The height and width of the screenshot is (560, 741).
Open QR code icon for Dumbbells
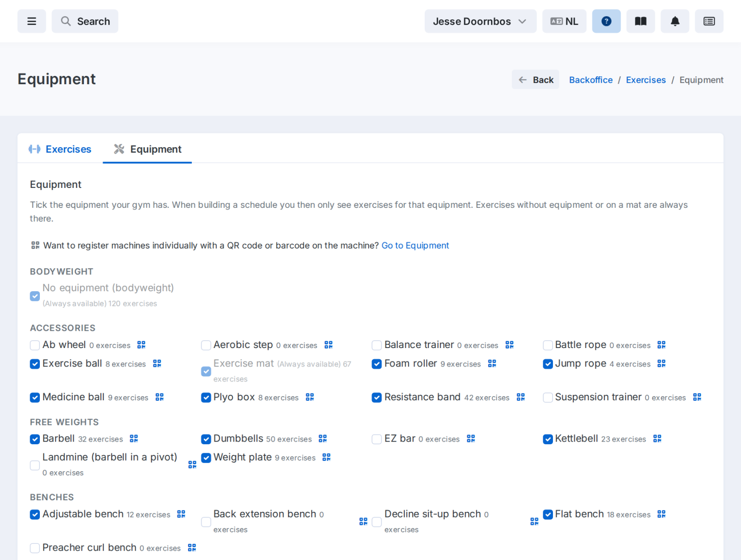pyautogui.click(x=323, y=438)
